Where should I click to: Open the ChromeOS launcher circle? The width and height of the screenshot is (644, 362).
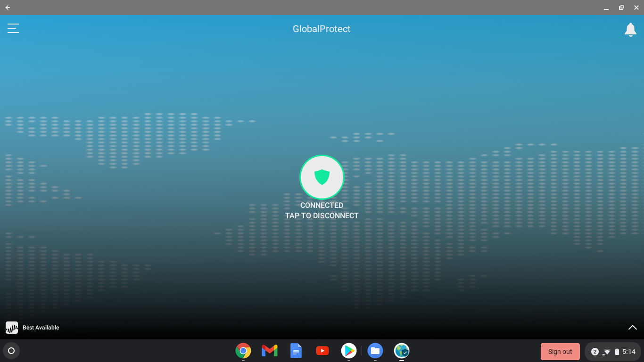click(x=11, y=351)
